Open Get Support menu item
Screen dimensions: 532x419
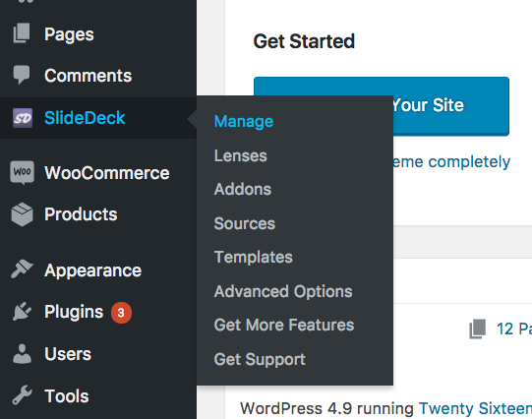(x=260, y=359)
